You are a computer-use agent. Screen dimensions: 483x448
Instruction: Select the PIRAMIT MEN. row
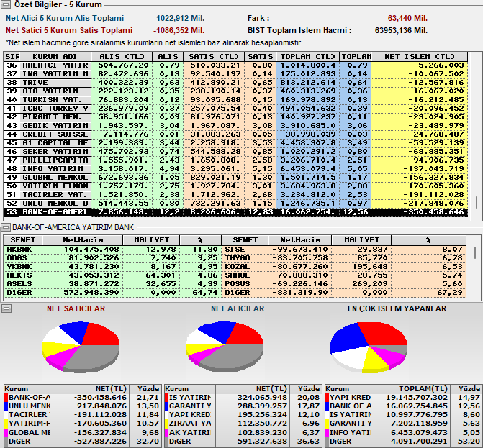point(235,117)
